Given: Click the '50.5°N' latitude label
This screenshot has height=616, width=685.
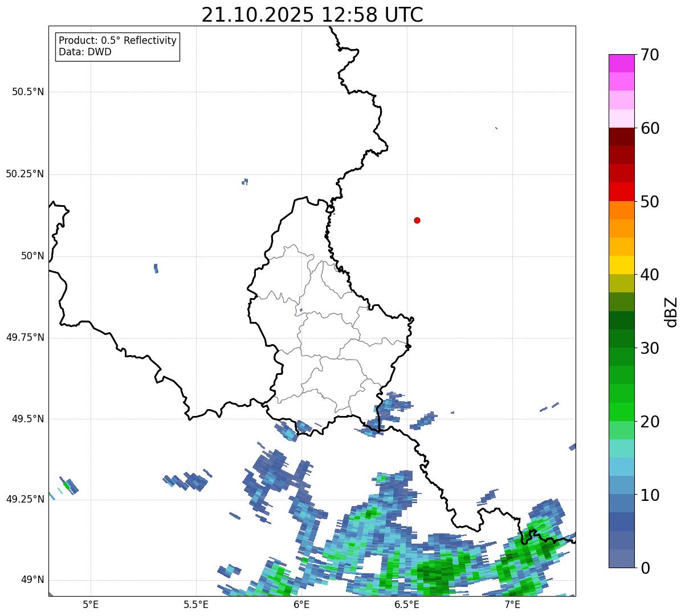Looking at the screenshot, I should [x=28, y=92].
